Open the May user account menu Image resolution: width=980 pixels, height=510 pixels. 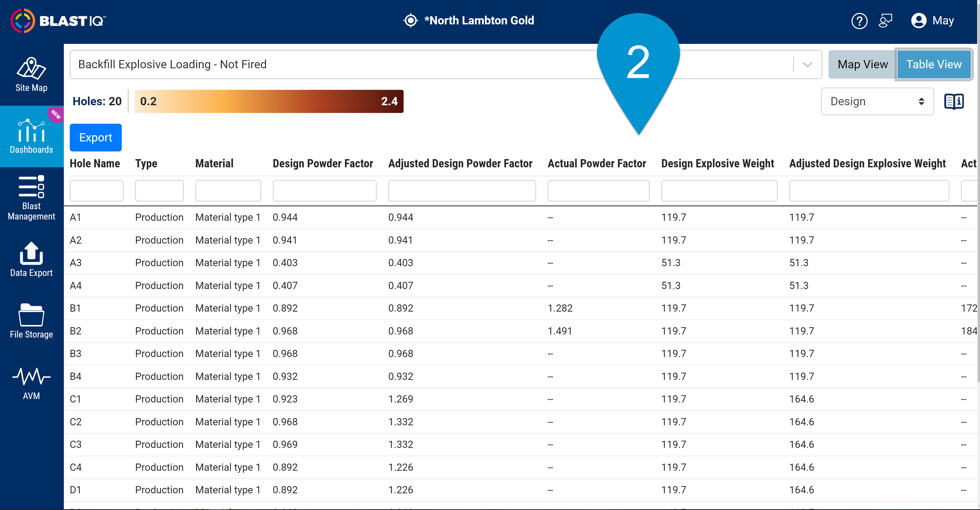coord(933,21)
